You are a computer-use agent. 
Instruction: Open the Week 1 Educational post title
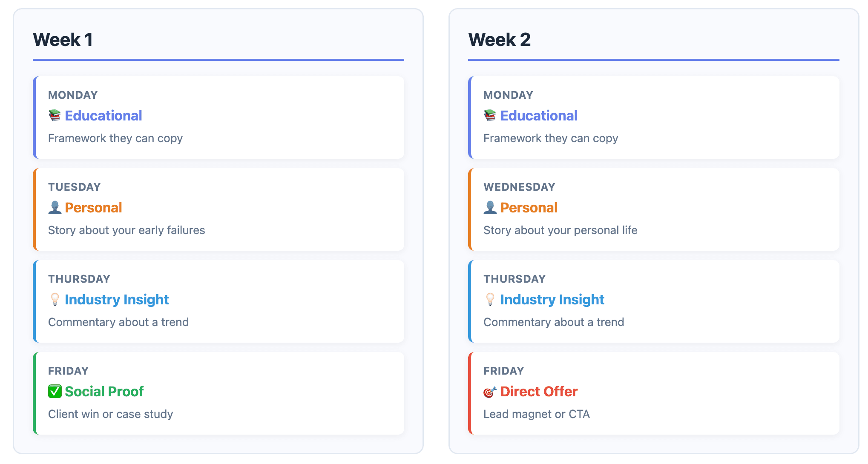pyautogui.click(x=103, y=115)
